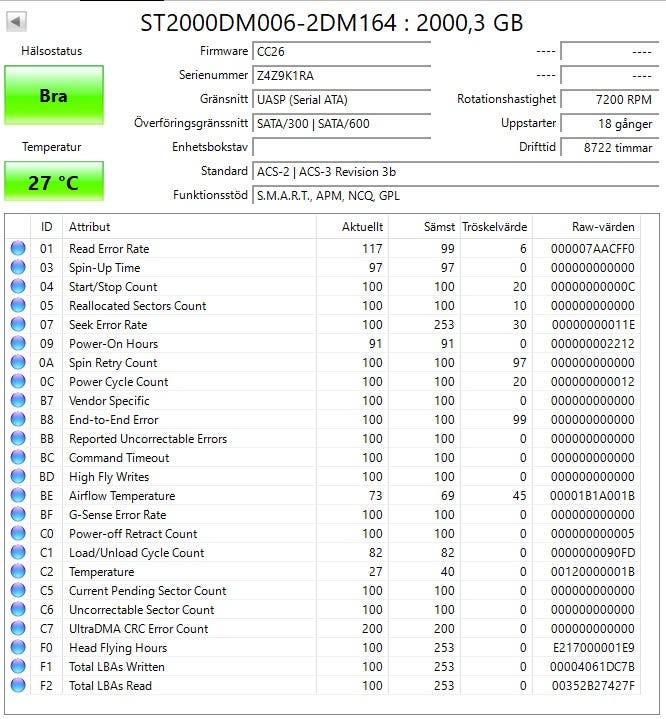This screenshot has height=719, width=666.
Task: Select ID B7 of the Vendor Specific row
Action: (46, 400)
